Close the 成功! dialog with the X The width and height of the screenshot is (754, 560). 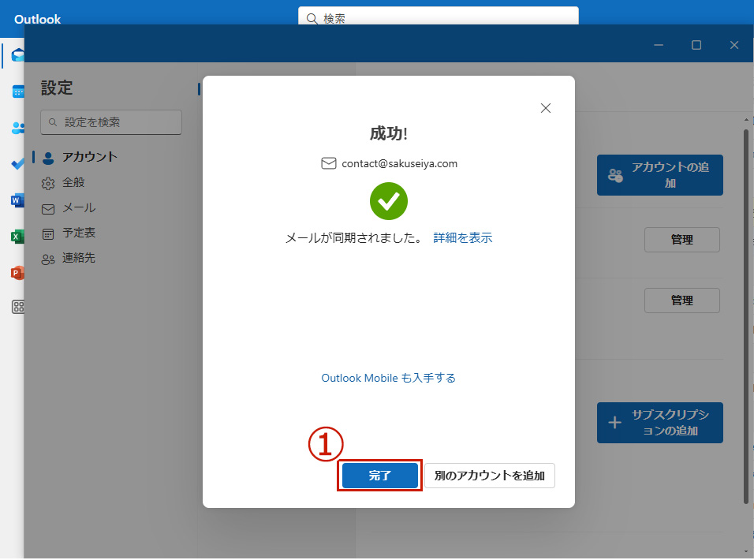click(546, 108)
